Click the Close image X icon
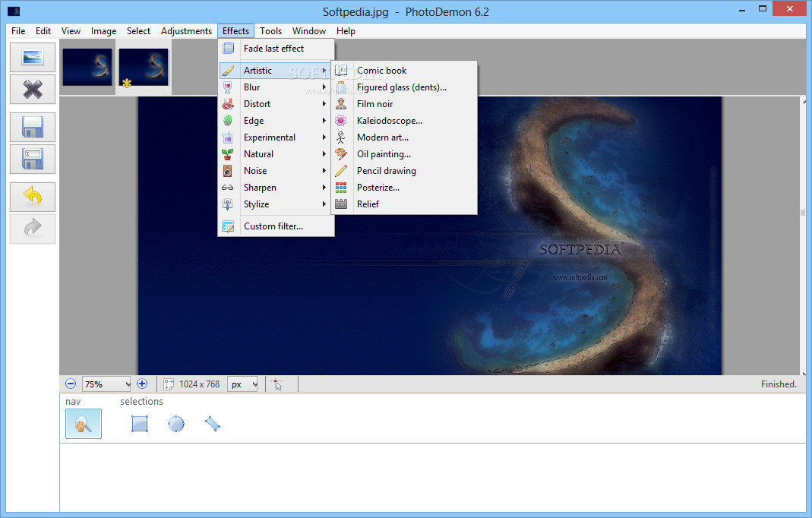 (x=33, y=90)
